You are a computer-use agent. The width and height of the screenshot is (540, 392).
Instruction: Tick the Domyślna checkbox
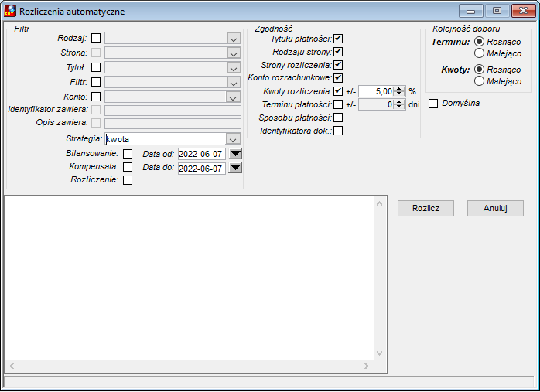[433, 104]
